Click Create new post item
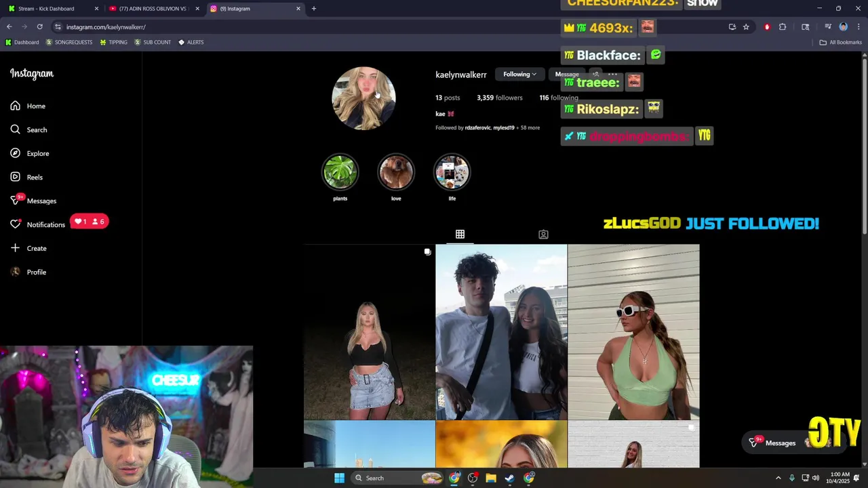The image size is (868, 488). pyautogui.click(x=28, y=248)
